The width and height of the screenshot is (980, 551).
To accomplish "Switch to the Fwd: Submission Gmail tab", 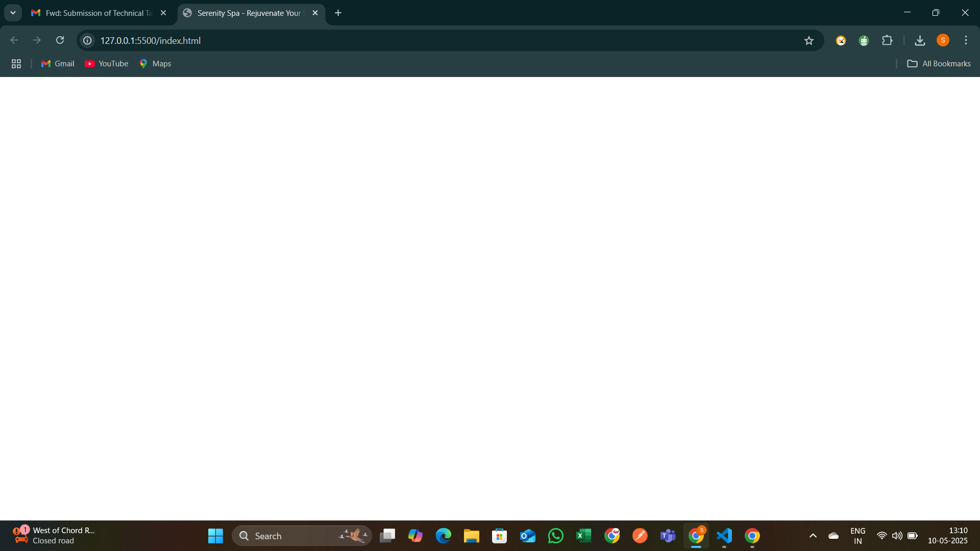I will pos(97,13).
